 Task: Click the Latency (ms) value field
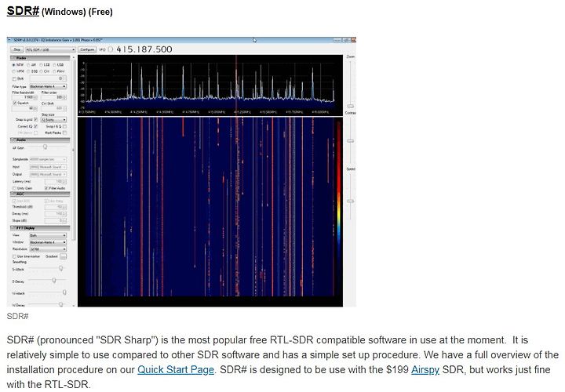tap(56, 181)
